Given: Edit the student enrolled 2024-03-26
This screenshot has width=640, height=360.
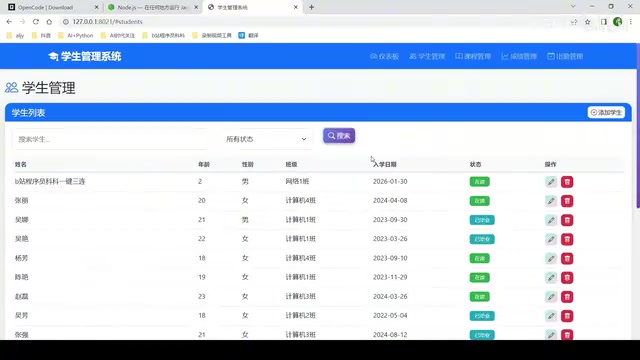Looking at the screenshot, I should coord(551,297).
